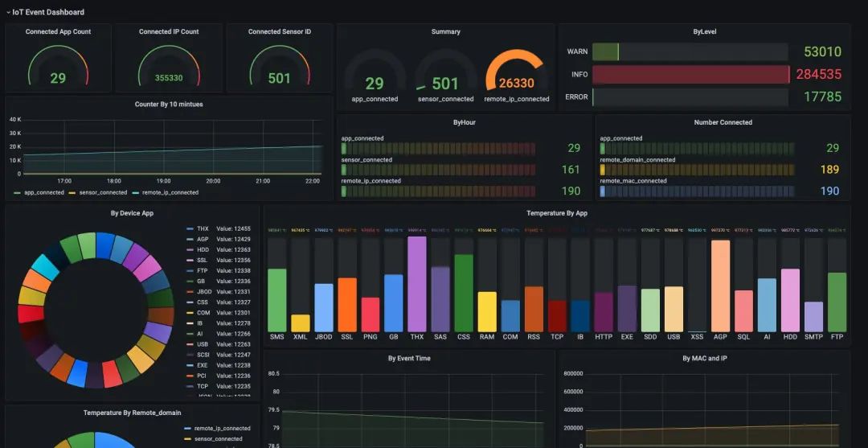Toggle HDD legend entry in By Device App
The width and height of the screenshot is (868, 448).
[203, 250]
